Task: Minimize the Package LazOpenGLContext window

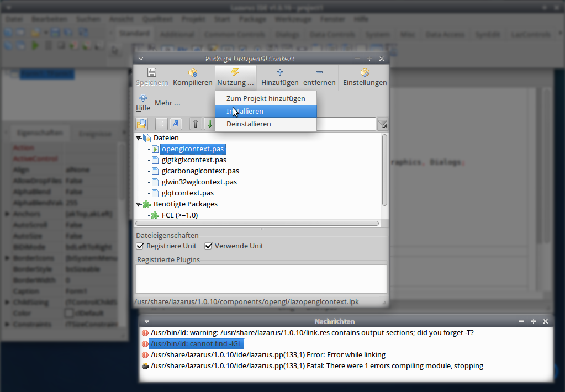Action: 357,59
